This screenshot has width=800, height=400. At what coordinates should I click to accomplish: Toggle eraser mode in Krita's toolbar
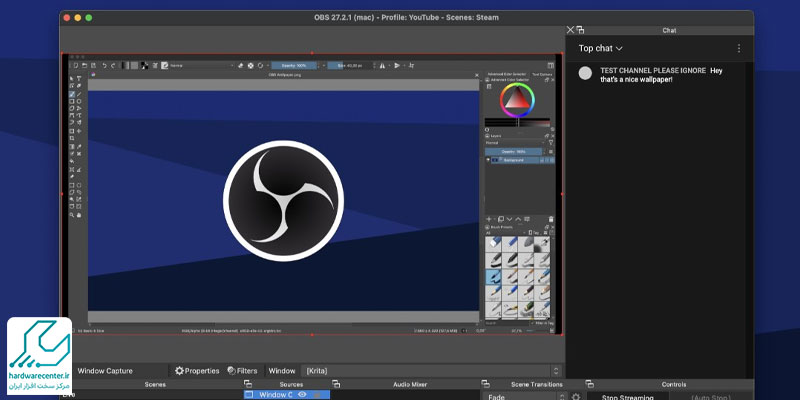tap(240, 65)
